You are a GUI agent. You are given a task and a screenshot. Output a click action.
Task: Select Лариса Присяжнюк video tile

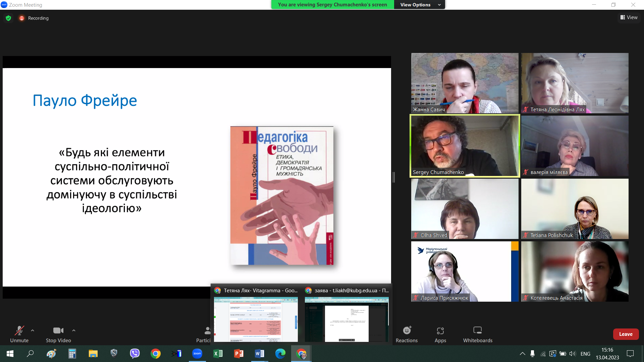(x=465, y=271)
